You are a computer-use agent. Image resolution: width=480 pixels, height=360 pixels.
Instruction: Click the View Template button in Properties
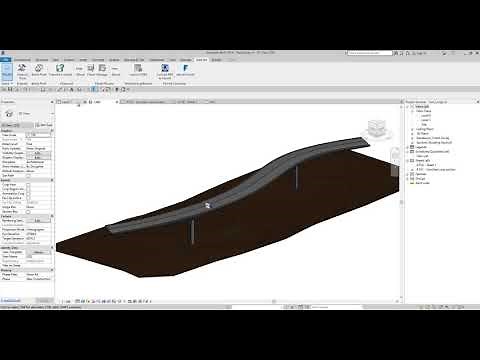[x=39, y=252]
